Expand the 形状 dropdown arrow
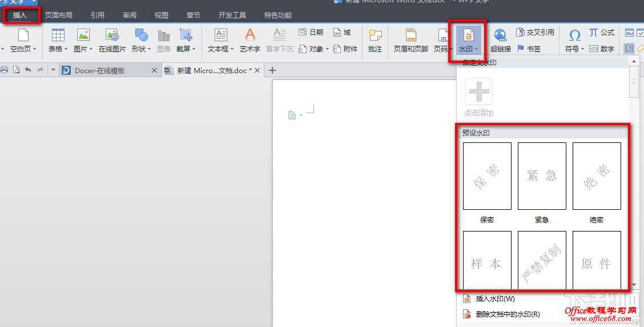Screen dimensions: 644x327 tap(148, 49)
